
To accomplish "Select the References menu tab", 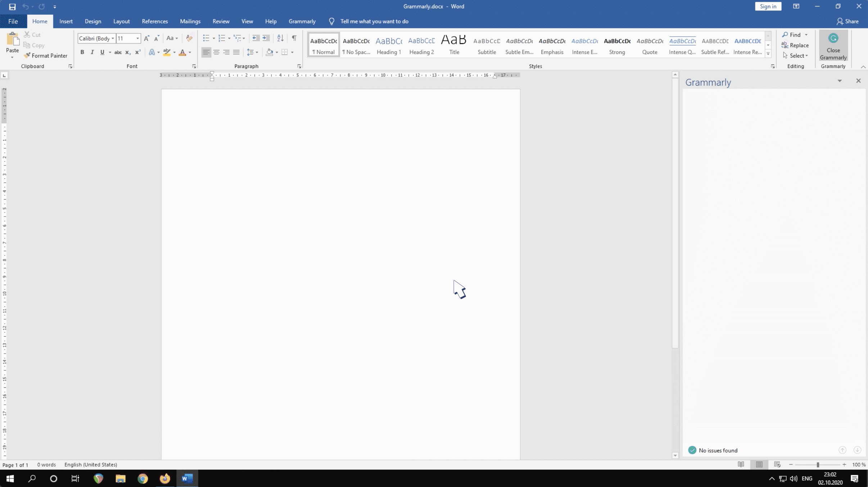I will 154,22.
